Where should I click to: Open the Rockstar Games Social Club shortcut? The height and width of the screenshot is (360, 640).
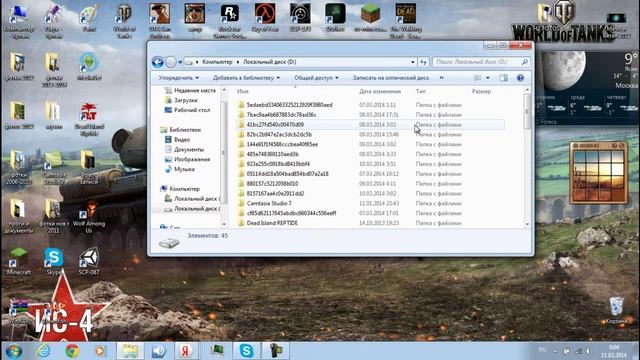click(229, 21)
